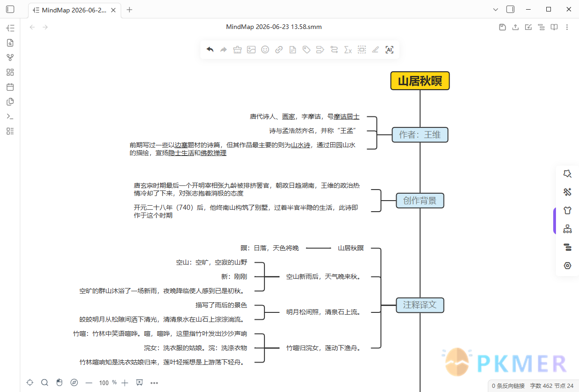Locate the root node with the target icon
This screenshot has height=392, width=579.
[x=30, y=382]
